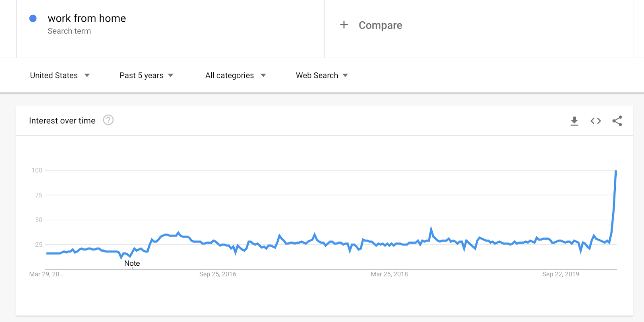644x322 pixels.
Task: Open the Web Search type dropdown
Action: (322, 76)
